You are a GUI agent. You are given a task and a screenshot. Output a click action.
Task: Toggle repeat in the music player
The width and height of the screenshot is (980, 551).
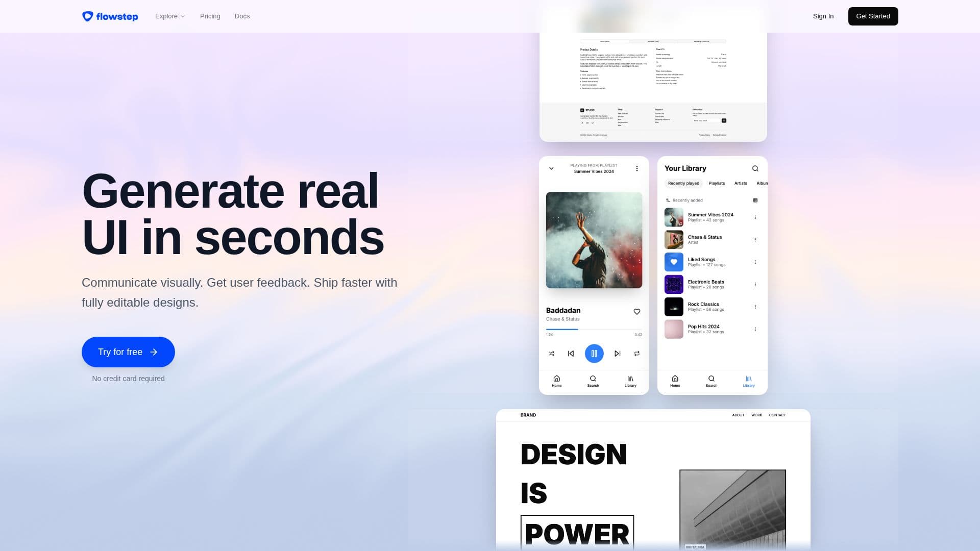point(637,354)
